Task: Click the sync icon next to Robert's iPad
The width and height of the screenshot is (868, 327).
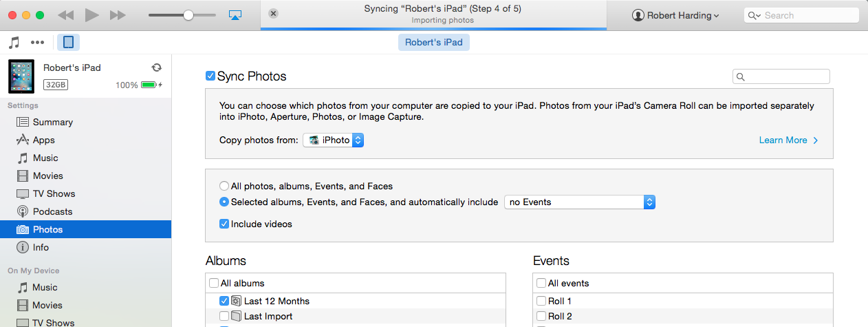Action: [x=156, y=67]
